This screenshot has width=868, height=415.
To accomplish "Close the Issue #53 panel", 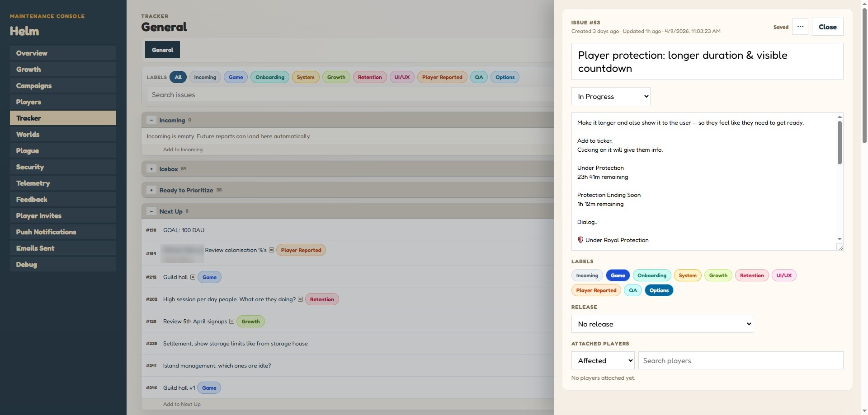I will point(827,27).
